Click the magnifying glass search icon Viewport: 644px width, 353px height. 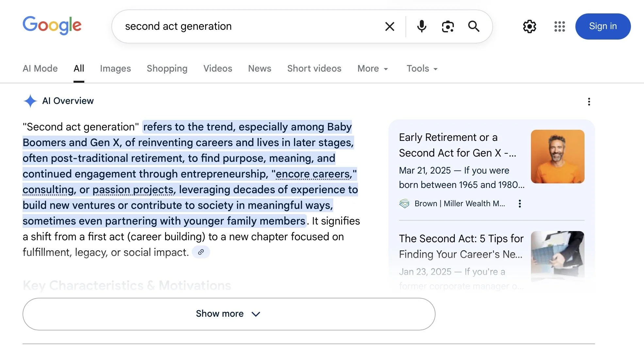click(x=474, y=26)
